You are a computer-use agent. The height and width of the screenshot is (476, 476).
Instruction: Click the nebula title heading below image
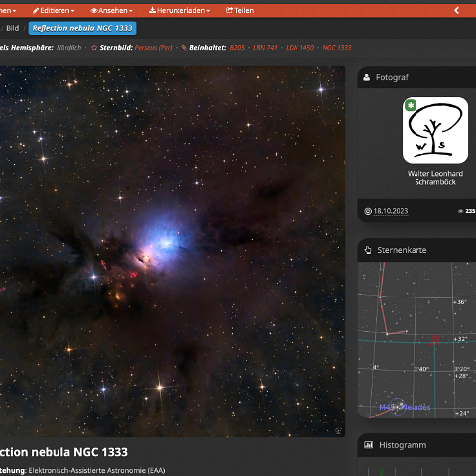[63, 452]
